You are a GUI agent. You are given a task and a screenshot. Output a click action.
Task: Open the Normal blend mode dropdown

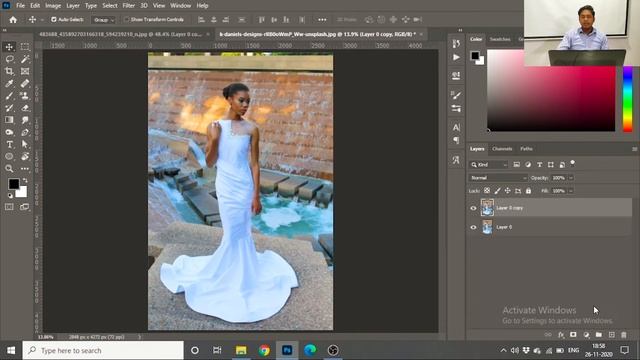(499, 178)
